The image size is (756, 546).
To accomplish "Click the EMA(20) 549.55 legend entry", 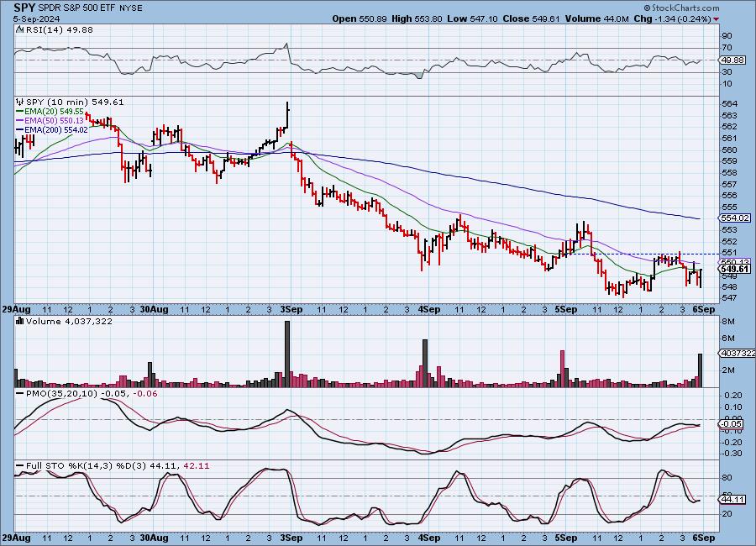I will (x=54, y=111).
